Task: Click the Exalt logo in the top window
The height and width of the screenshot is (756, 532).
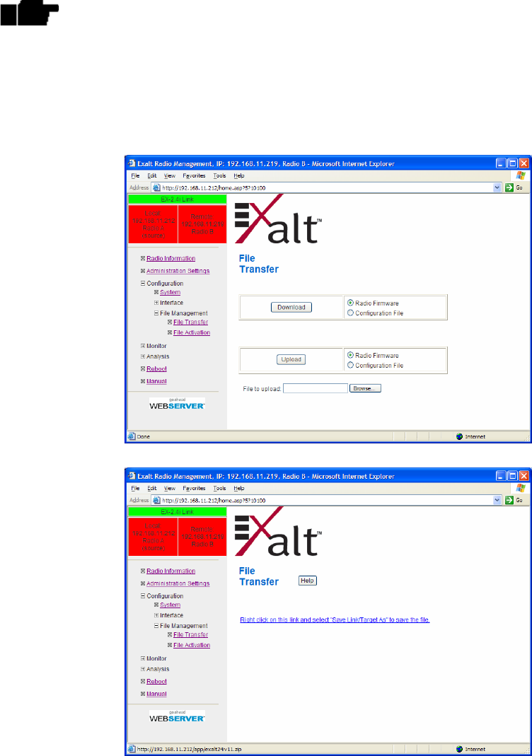Action: pyautogui.click(x=278, y=219)
